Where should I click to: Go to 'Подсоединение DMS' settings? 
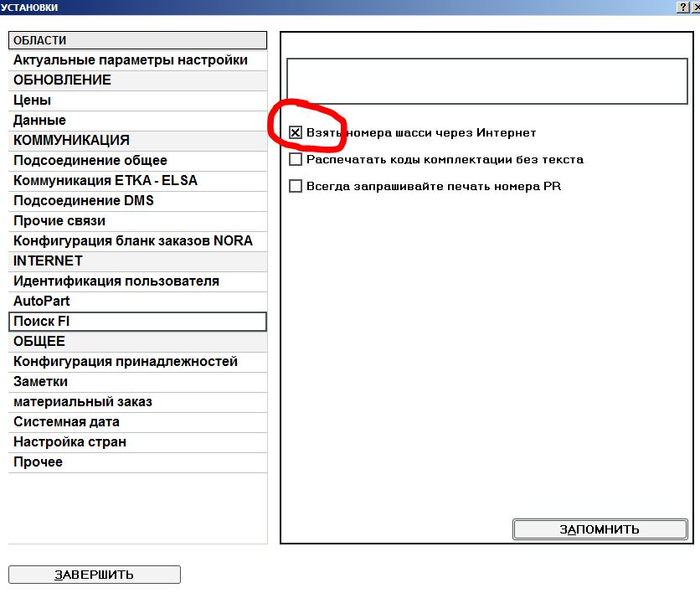[x=84, y=201]
